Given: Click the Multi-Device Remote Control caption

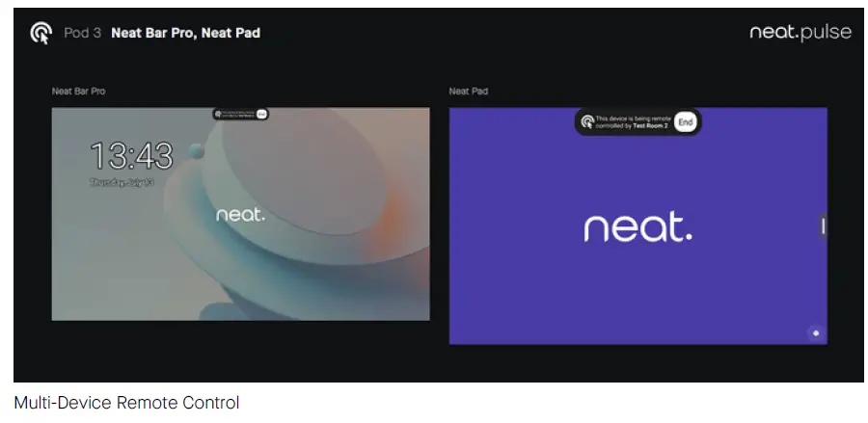Looking at the screenshot, I should click(126, 403).
